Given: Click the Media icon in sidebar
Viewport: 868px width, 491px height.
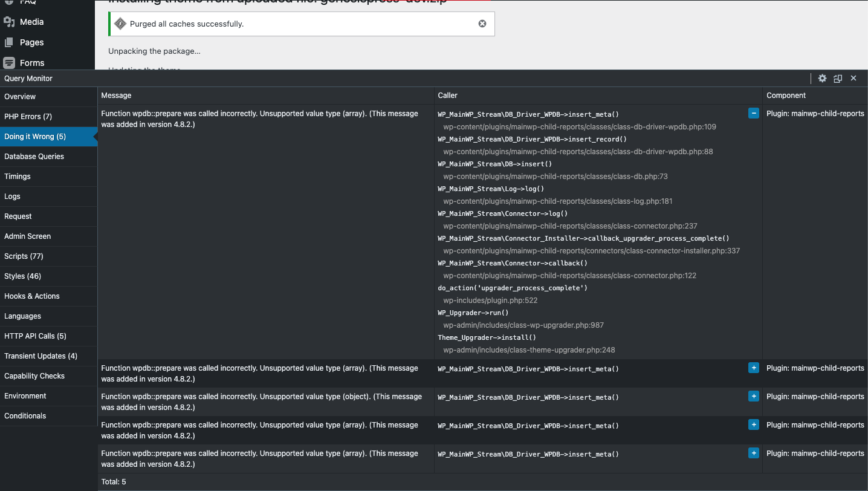Looking at the screenshot, I should [9, 22].
